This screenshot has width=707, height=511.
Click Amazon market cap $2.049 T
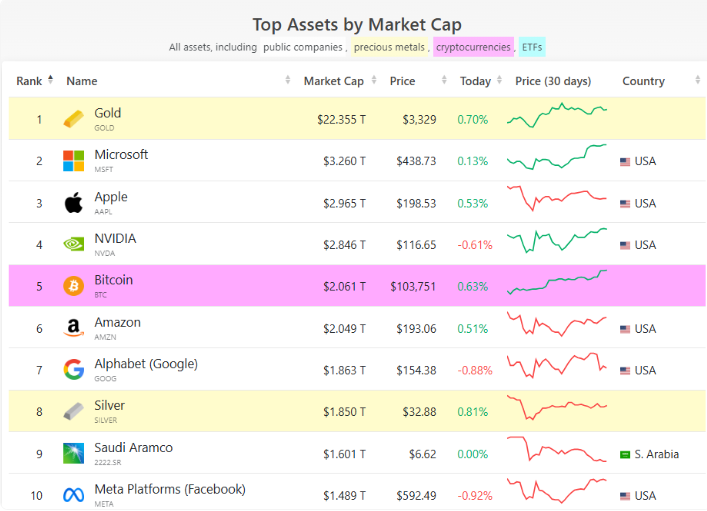(x=344, y=329)
